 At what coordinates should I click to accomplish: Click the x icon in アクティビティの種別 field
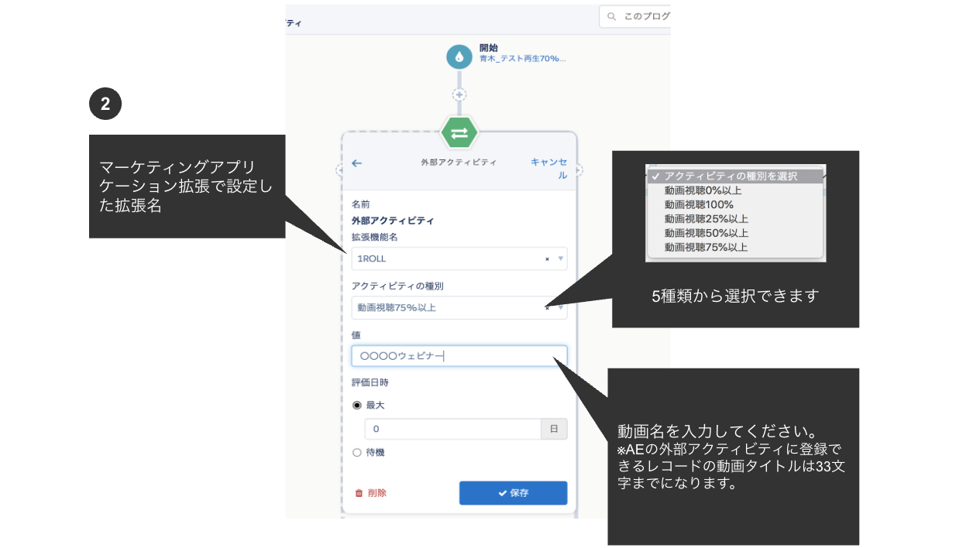tap(547, 308)
